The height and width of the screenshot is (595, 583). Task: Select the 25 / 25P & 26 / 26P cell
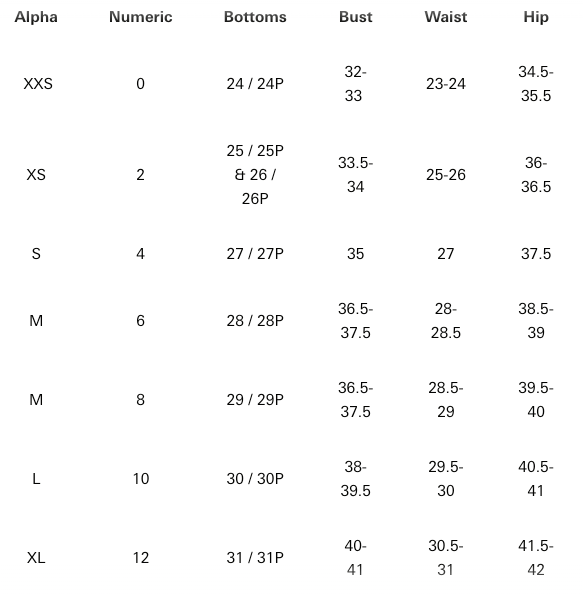(x=255, y=175)
